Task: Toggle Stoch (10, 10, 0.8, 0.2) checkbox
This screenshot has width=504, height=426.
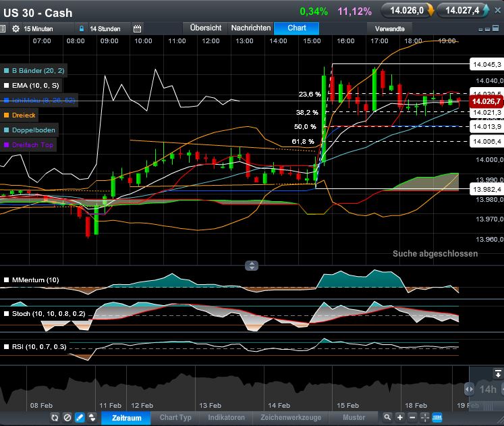Action: [x=6, y=314]
